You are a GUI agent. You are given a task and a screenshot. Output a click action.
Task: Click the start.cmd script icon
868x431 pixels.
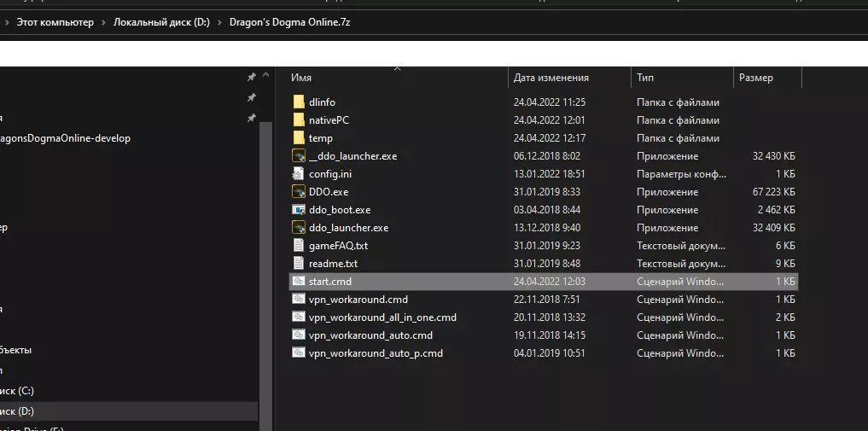[299, 281]
